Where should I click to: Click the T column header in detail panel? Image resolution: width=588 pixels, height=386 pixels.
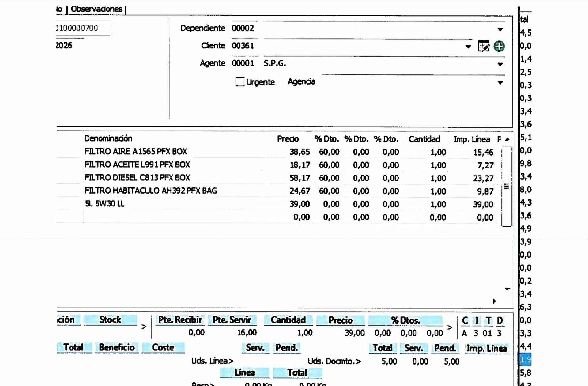tap(488, 321)
